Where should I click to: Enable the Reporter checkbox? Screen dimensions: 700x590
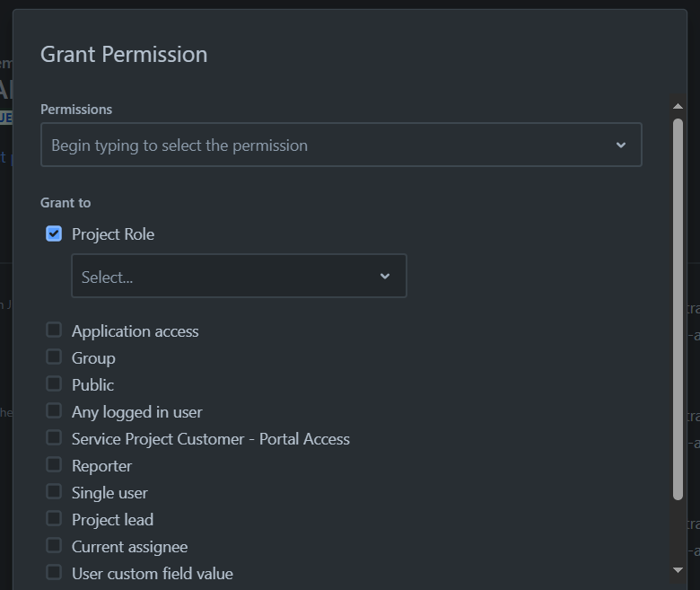[x=54, y=465]
